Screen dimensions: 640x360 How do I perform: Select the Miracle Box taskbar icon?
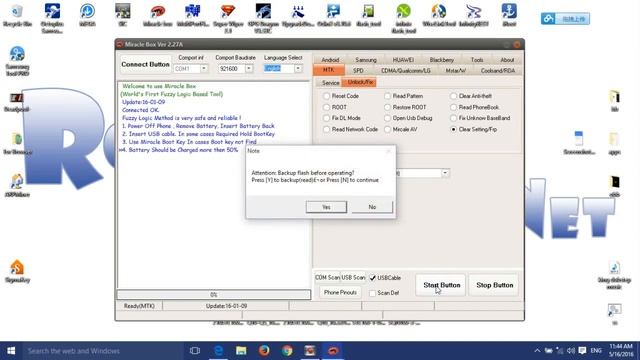333,351
